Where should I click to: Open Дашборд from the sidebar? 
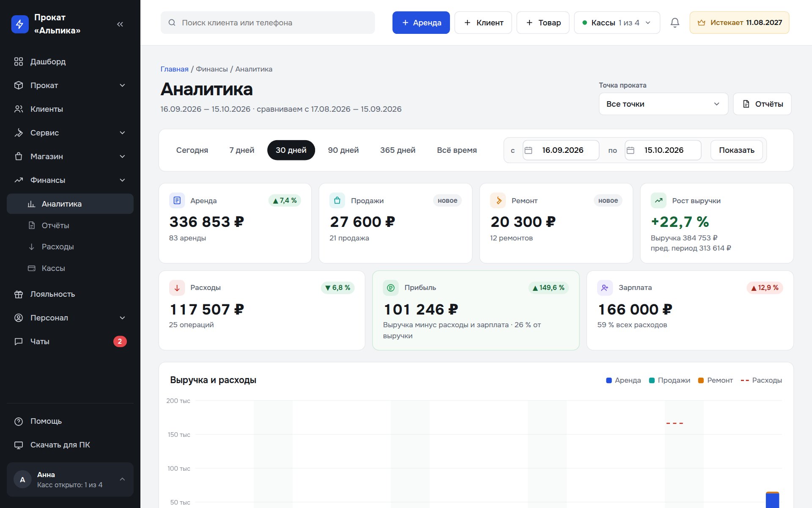click(70, 62)
